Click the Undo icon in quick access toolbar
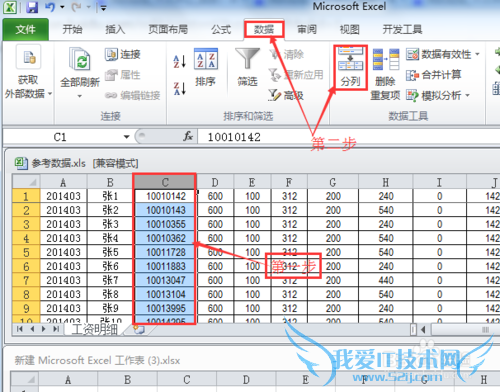500x392 pixels. 50,7
